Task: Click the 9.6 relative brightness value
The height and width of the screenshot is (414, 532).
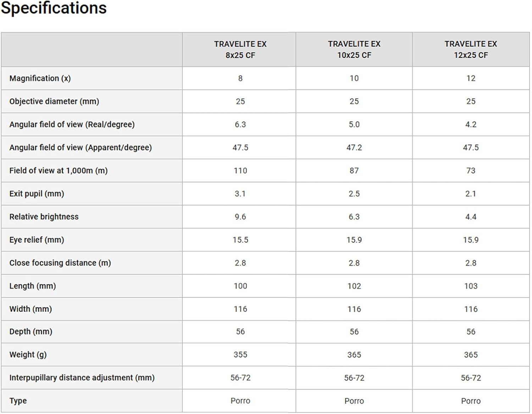Action: 240,217
